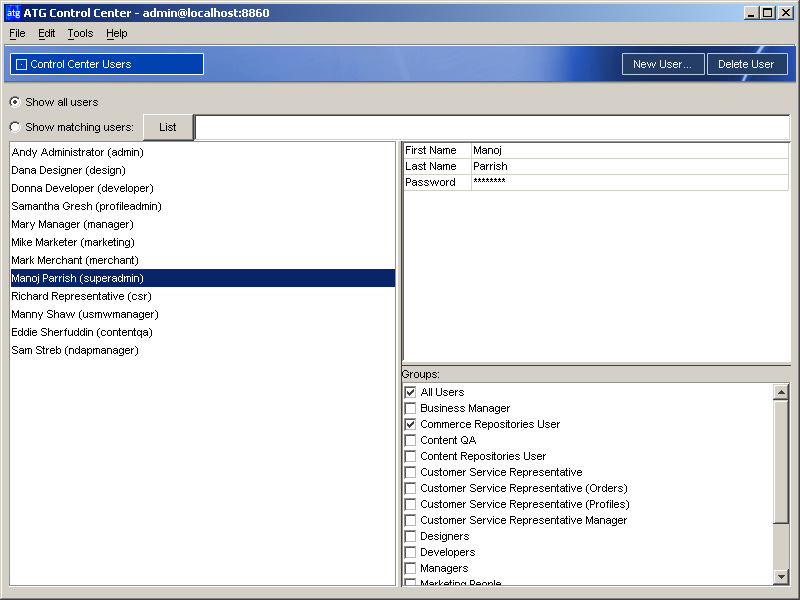The width and height of the screenshot is (800, 600).
Task: Select Mike Marketer (marketing) user
Action: point(203,242)
